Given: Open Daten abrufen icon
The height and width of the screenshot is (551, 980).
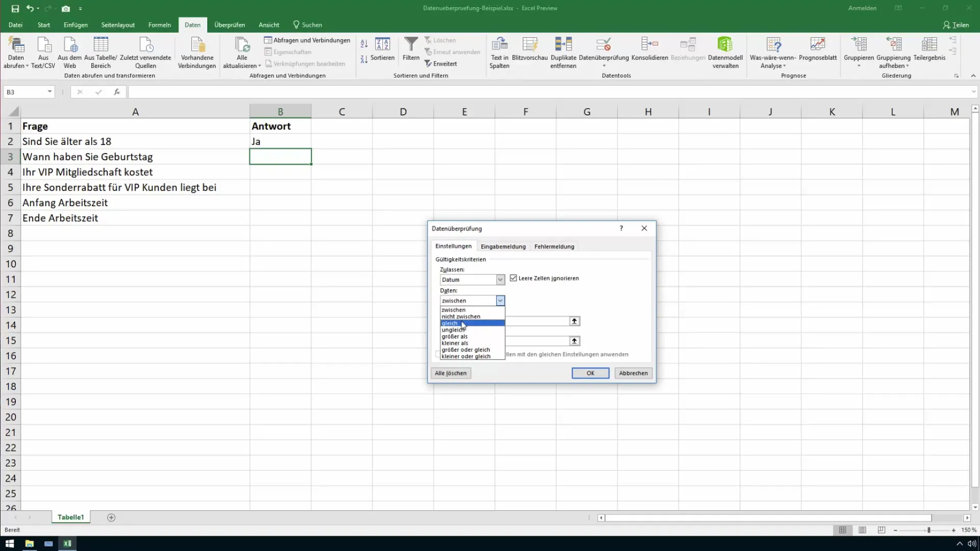Looking at the screenshot, I should pos(16,53).
